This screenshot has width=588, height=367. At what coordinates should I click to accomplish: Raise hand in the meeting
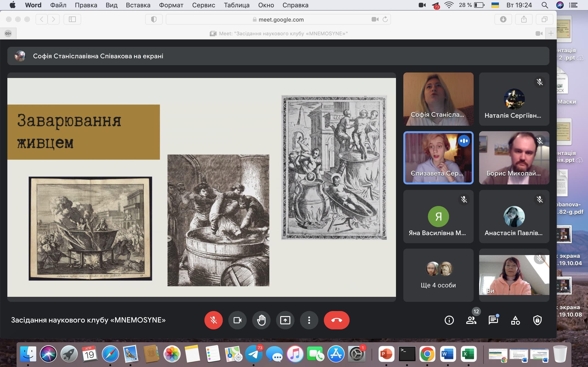[x=261, y=320]
